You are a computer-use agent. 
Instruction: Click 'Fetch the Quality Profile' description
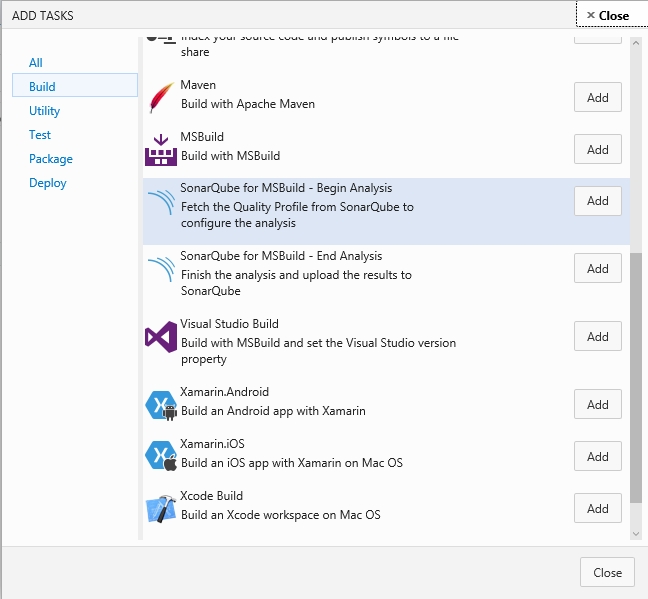coord(297,215)
